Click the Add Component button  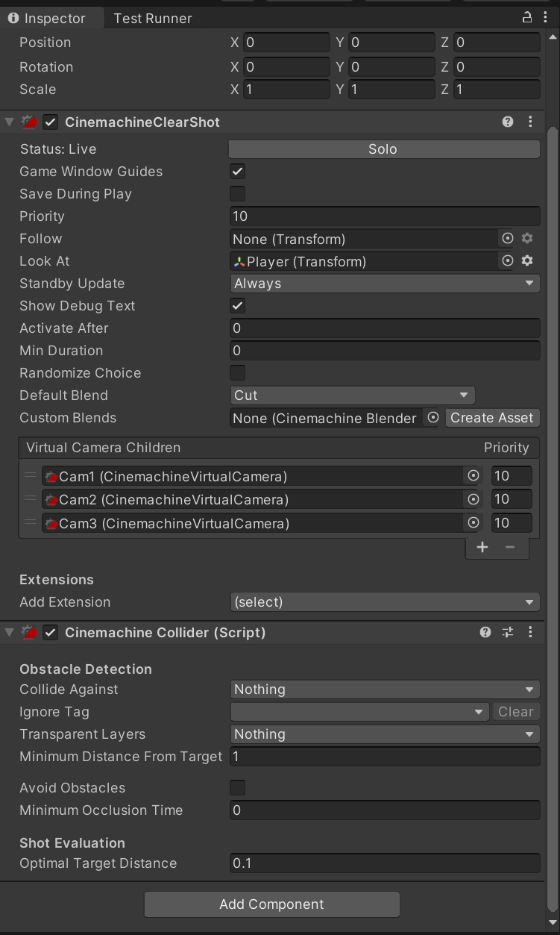point(271,904)
